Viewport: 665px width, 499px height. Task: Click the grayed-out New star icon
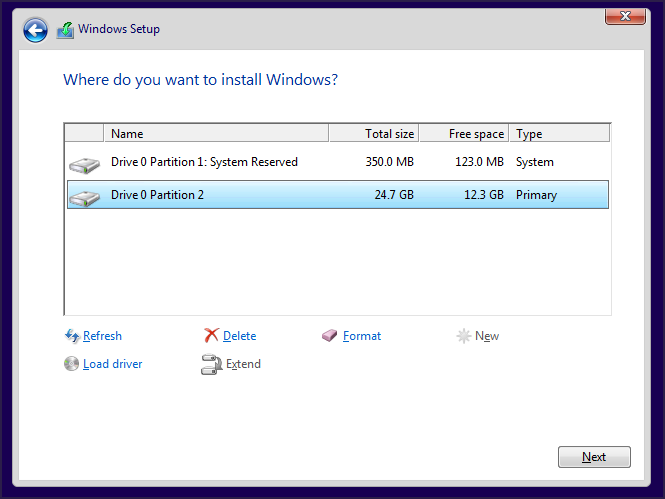tap(464, 336)
